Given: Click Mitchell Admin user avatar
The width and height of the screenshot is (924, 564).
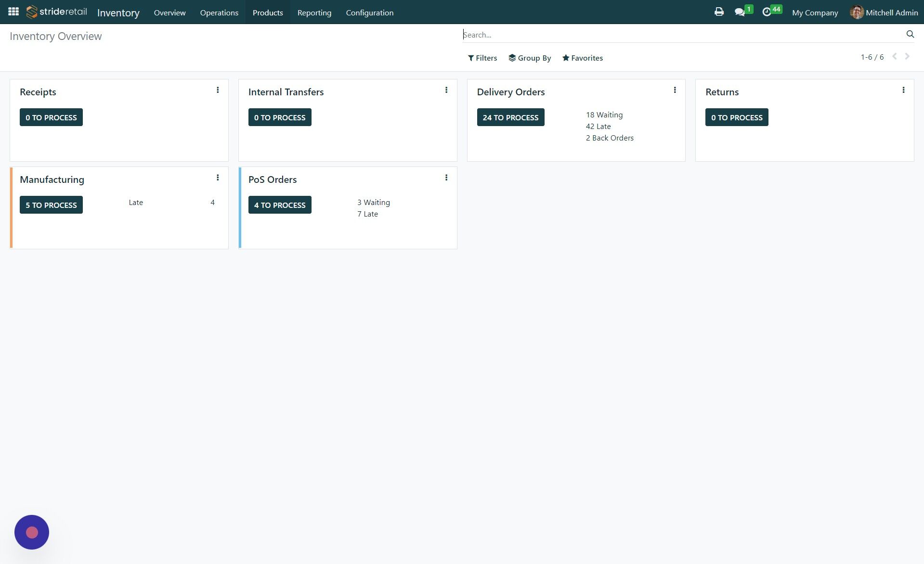Looking at the screenshot, I should click(858, 12).
